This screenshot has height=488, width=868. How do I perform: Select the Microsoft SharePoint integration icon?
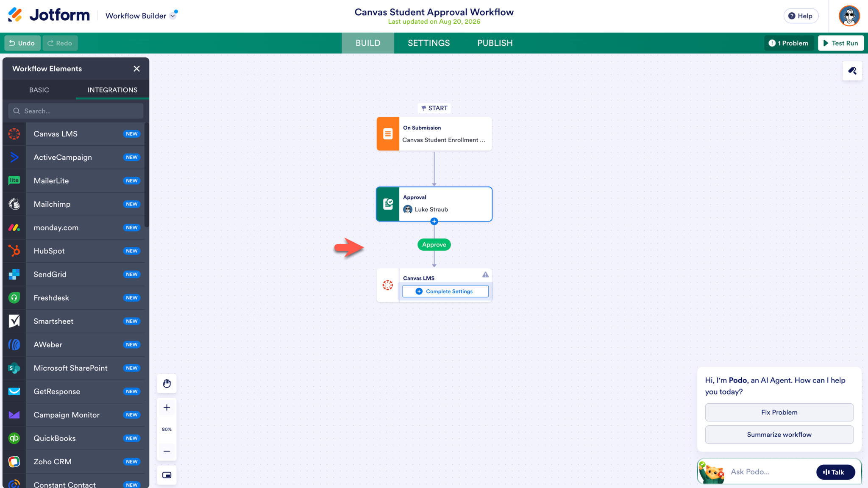coord(14,368)
